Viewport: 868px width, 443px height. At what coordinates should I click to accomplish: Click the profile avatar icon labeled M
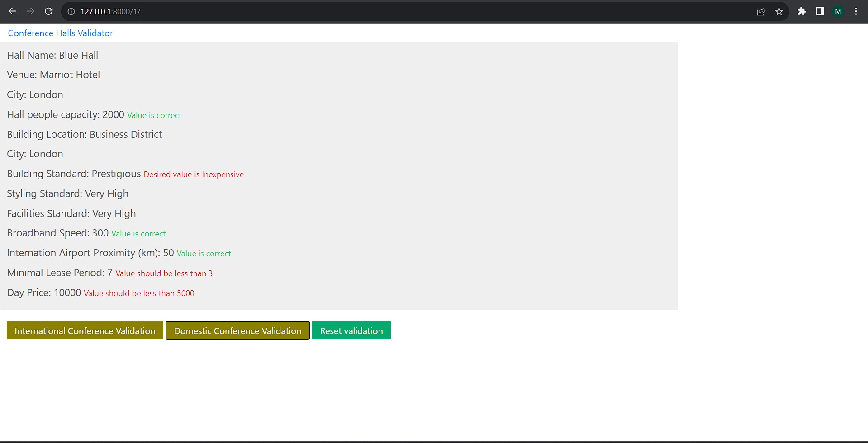(x=838, y=11)
